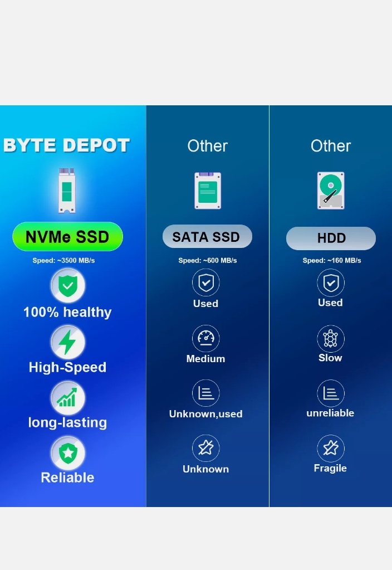Screen dimensions: 392x570
Task: Click the chart icon above Unknown,used
Action: tap(205, 393)
